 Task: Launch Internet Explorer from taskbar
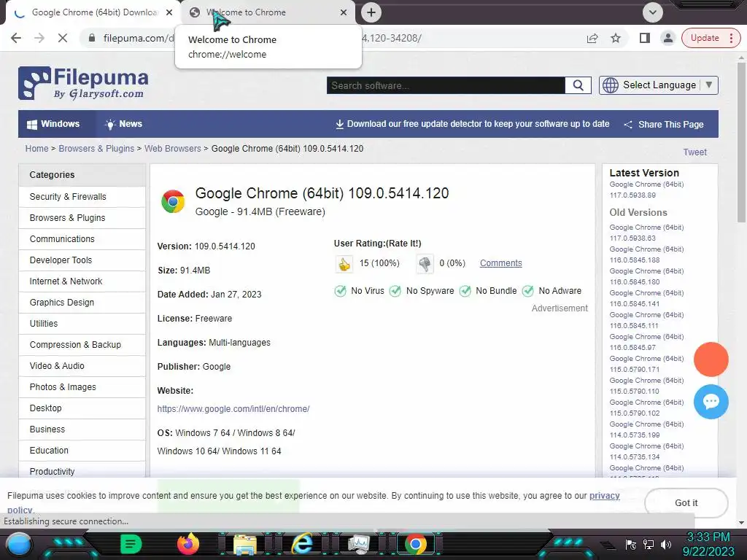[x=302, y=544]
